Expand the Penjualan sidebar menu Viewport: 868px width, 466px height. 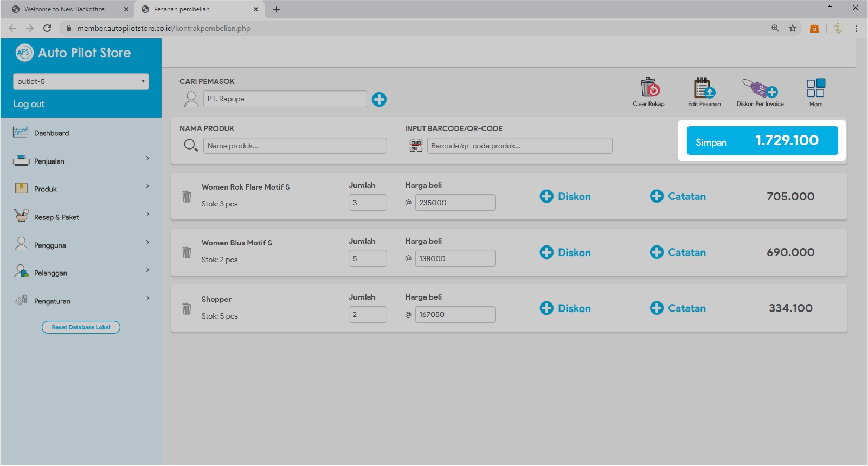tap(81, 161)
